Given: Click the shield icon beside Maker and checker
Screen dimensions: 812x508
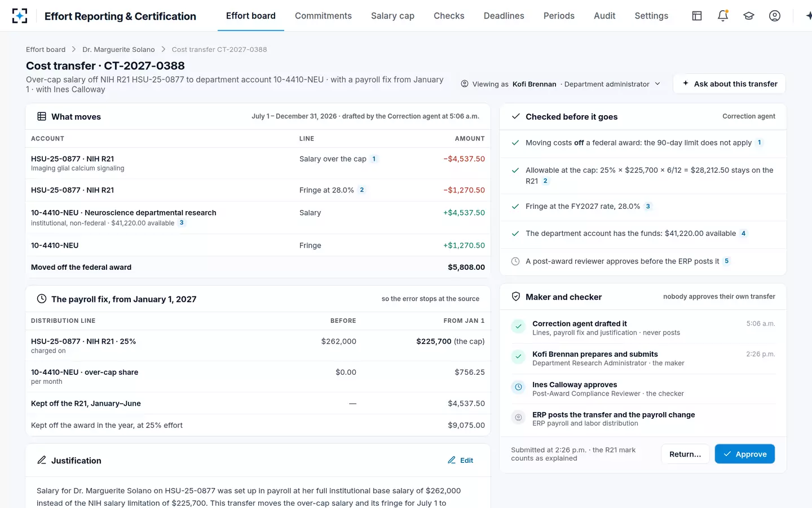Looking at the screenshot, I should (x=515, y=296).
